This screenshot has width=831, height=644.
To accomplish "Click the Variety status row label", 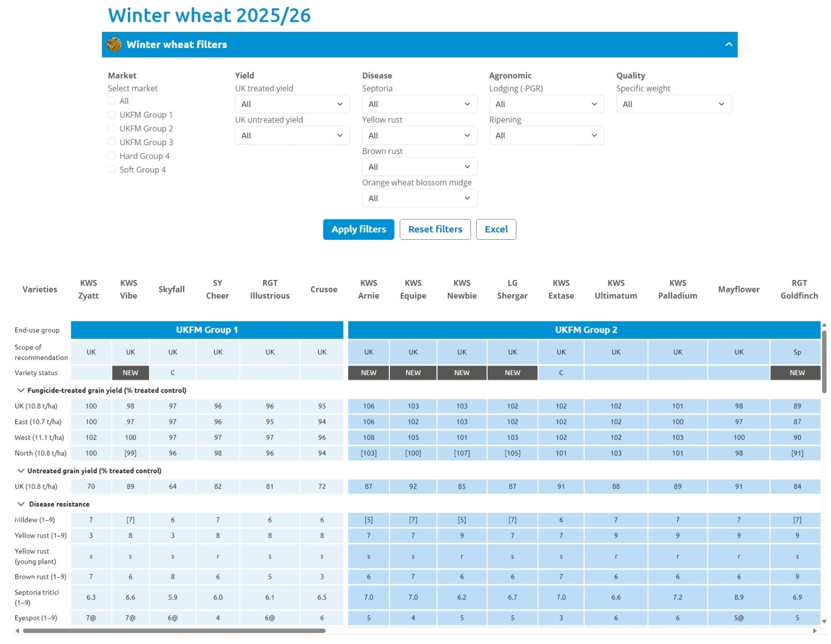I will 36,372.
